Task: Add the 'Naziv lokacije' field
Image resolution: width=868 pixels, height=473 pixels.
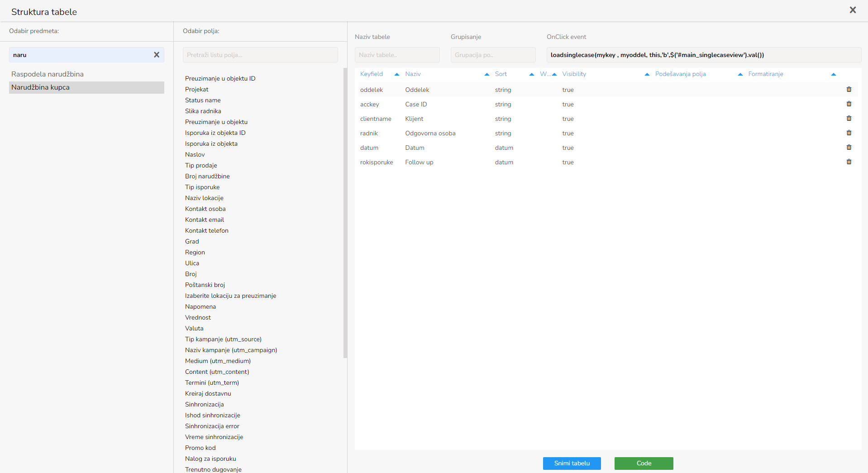Action: (204, 198)
